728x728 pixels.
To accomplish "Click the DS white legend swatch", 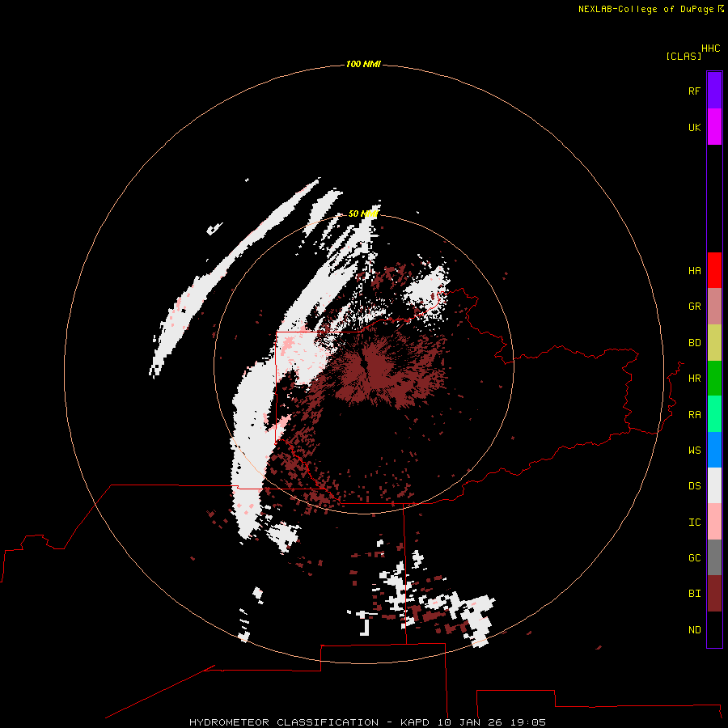I will pyautogui.click(x=714, y=485).
